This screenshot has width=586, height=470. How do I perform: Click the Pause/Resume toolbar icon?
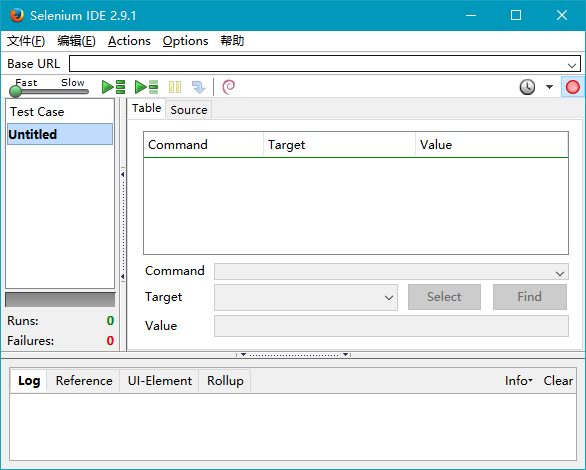coord(175,87)
